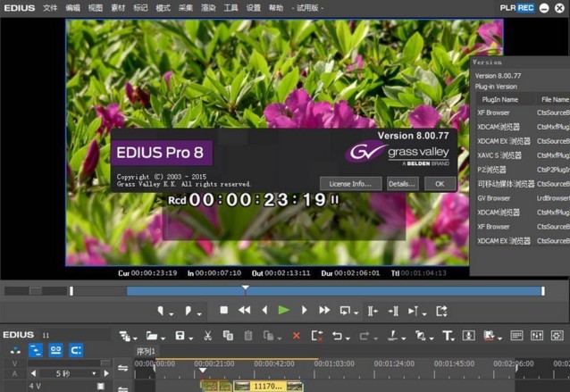The image size is (570, 392).
Task: Click the Add Cut Point icon
Action: [x=392, y=336]
